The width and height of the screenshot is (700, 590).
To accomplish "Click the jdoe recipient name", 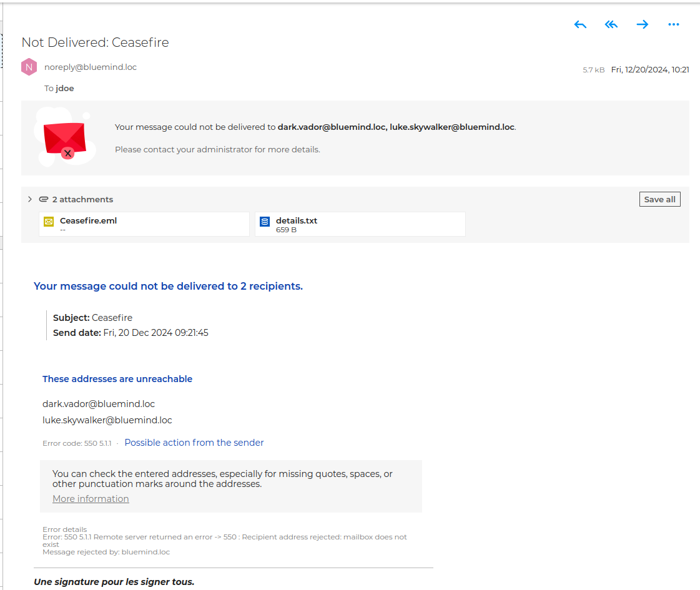I will point(65,89).
